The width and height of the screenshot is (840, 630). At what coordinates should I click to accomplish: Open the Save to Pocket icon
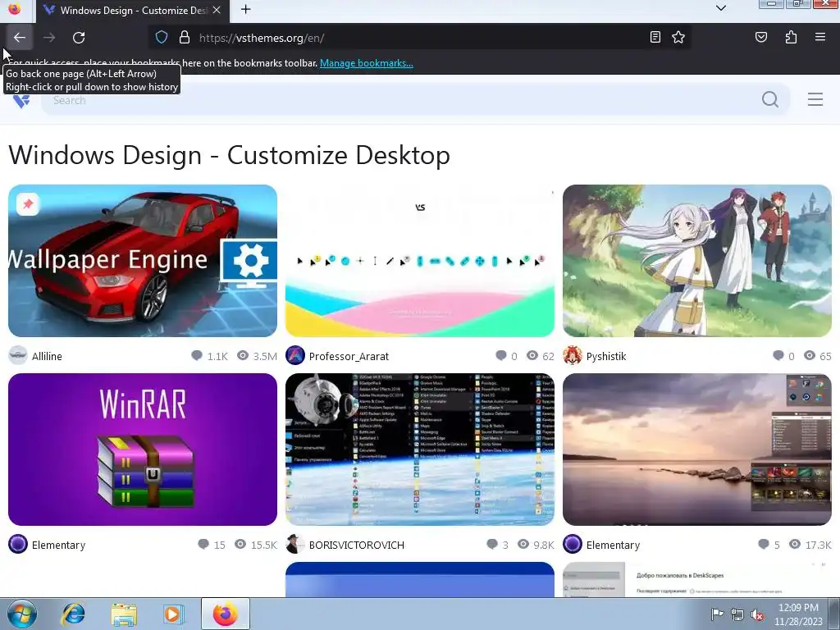pyautogui.click(x=760, y=37)
